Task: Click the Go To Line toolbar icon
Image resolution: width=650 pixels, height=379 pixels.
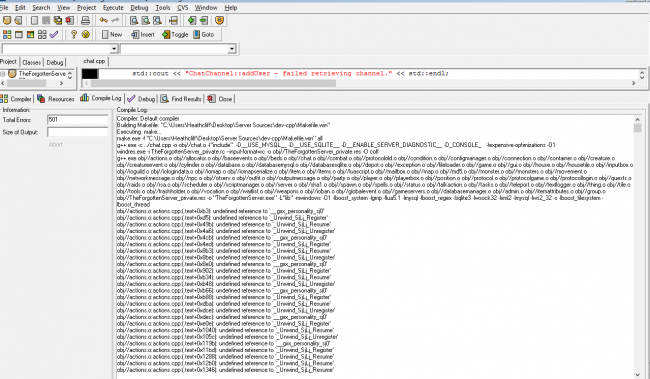Action: 173,20
